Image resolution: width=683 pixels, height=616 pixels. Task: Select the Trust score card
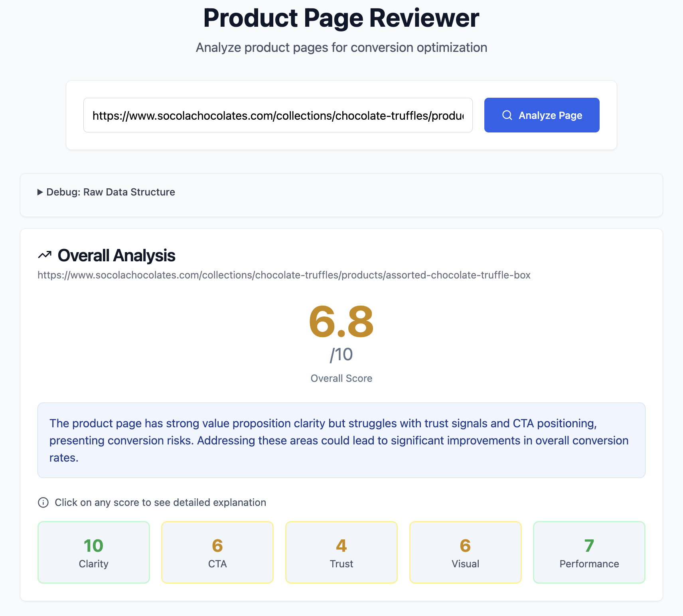(x=341, y=553)
